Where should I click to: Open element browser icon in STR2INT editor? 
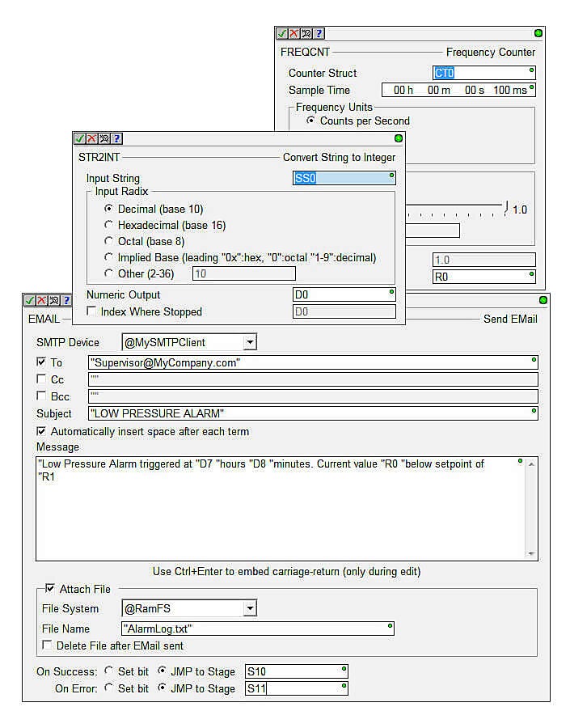104,138
